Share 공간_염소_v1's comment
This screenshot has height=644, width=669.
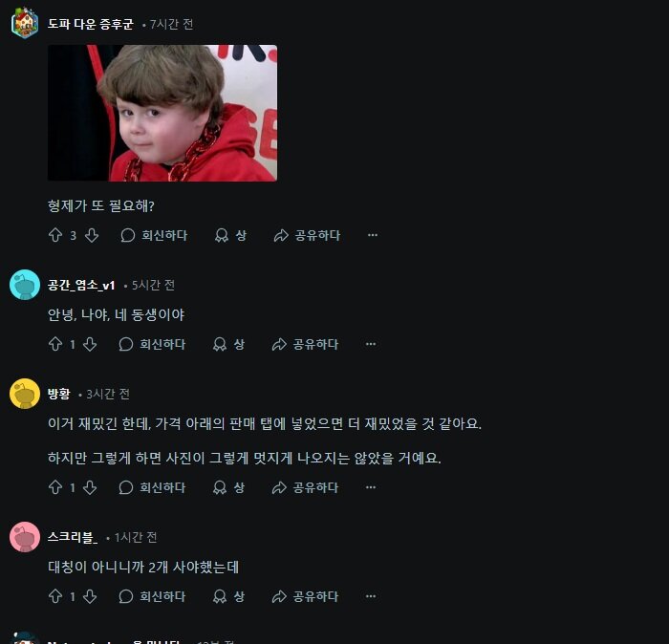point(305,344)
